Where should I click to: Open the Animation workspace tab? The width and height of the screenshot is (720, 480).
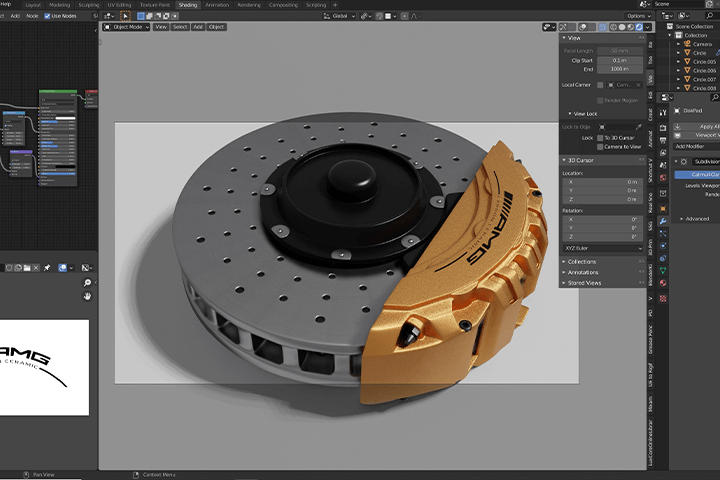tap(217, 5)
